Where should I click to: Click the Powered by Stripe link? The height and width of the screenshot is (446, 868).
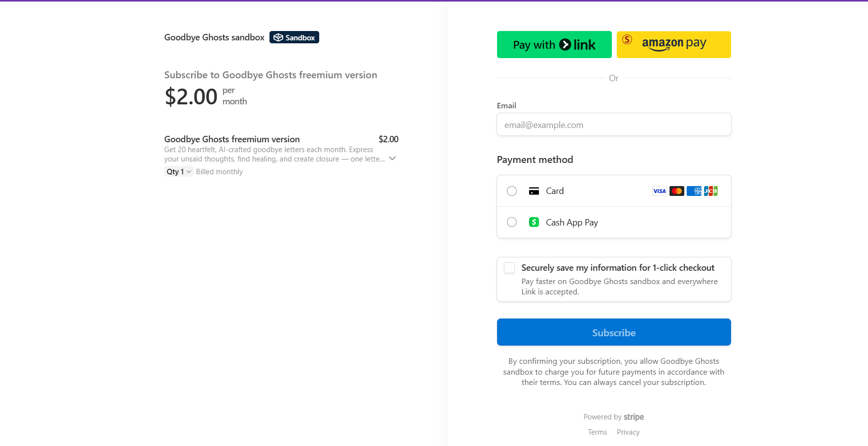point(614,417)
